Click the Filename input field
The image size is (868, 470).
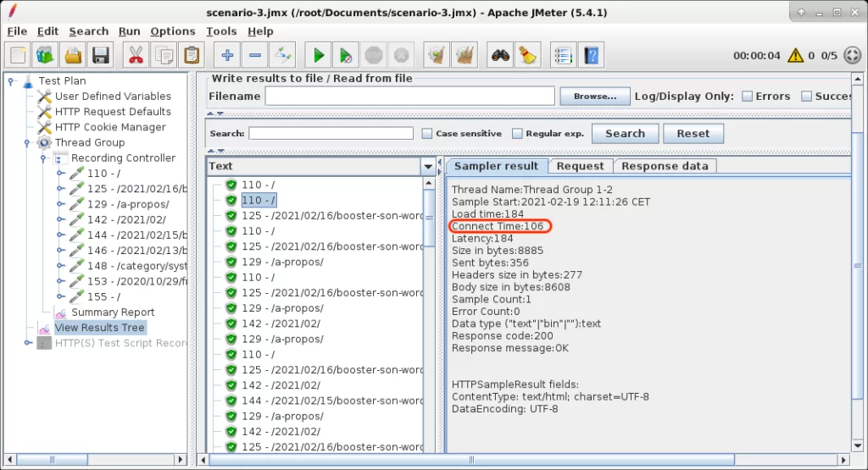(409, 97)
